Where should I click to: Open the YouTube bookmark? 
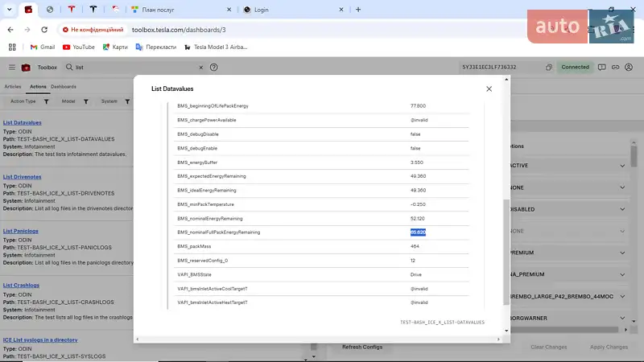pos(77,47)
